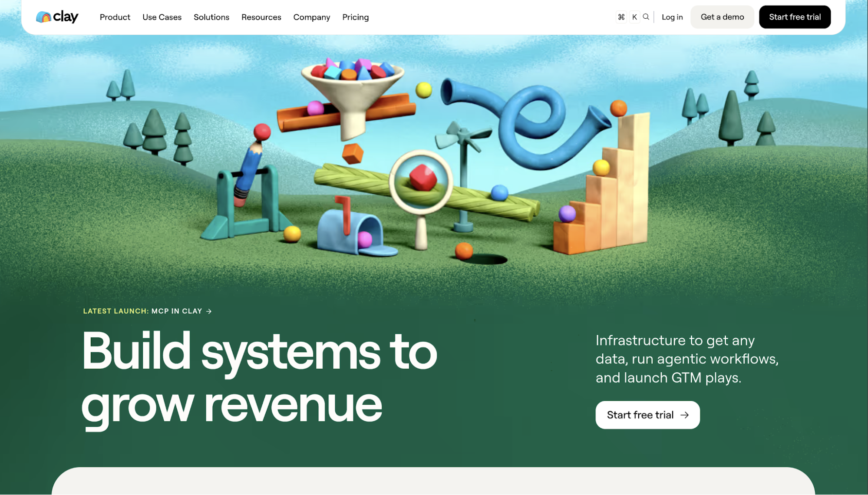Click the command key shortcut icon
The image size is (868, 495).
[621, 17]
